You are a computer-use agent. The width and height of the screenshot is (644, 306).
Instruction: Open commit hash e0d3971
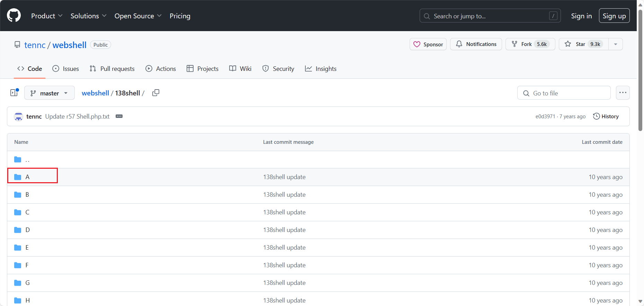click(545, 117)
